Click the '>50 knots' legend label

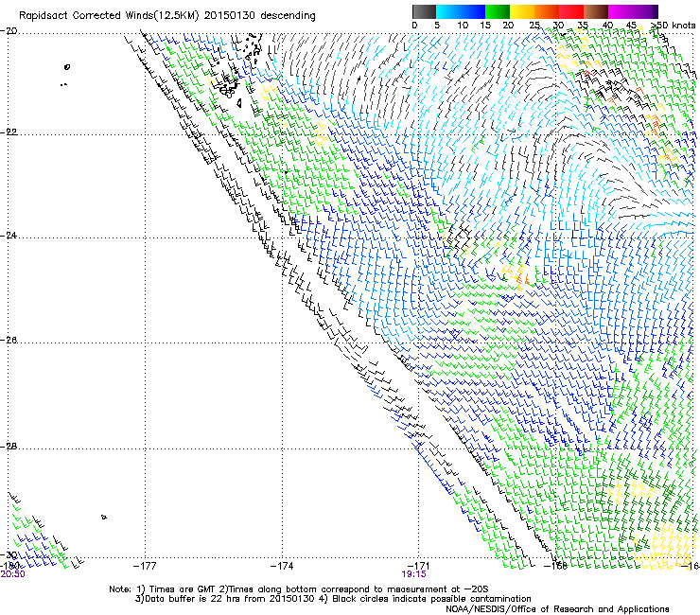tap(673, 26)
